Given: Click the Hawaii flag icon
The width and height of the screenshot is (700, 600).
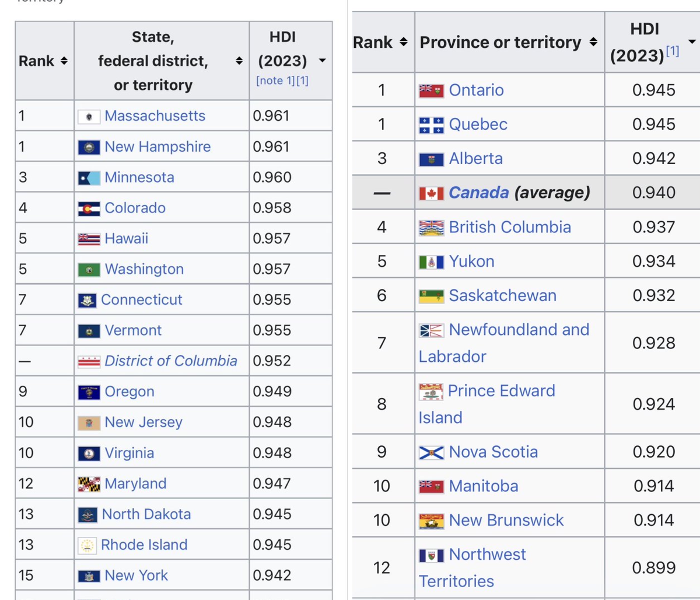Looking at the screenshot, I should click(x=89, y=239).
